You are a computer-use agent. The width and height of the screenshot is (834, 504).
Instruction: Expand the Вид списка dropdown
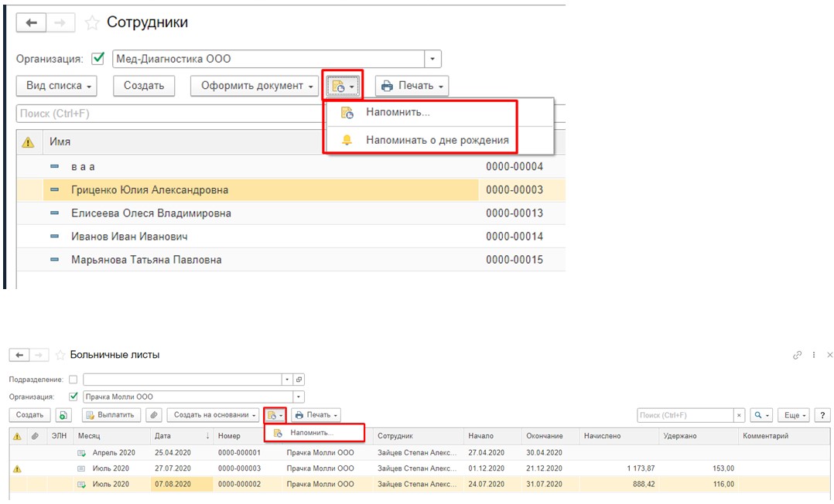pos(60,86)
